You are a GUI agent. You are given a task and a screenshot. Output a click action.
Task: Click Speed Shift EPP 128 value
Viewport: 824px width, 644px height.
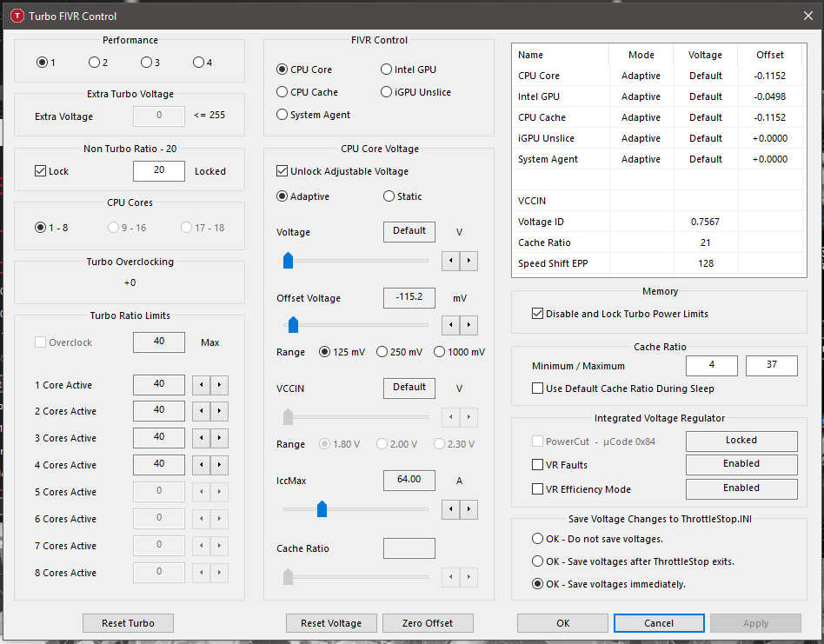coord(706,263)
